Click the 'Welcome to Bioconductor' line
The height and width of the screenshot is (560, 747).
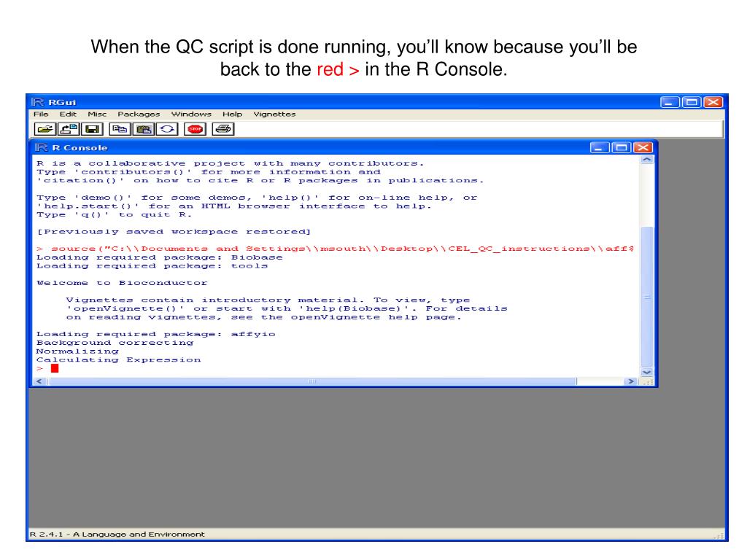pyautogui.click(x=122, y=283)
